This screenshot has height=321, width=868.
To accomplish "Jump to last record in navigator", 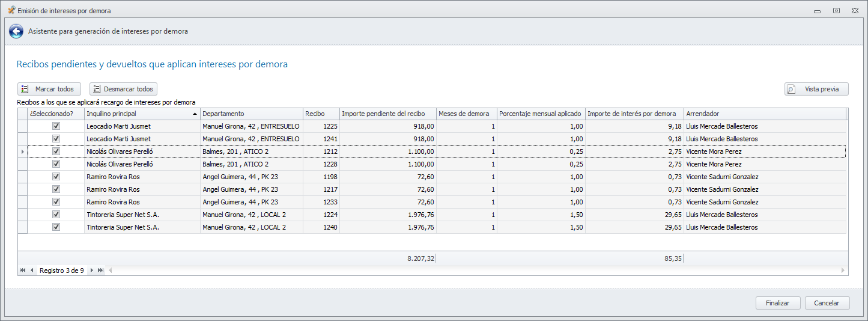I will tap(101, 271).
